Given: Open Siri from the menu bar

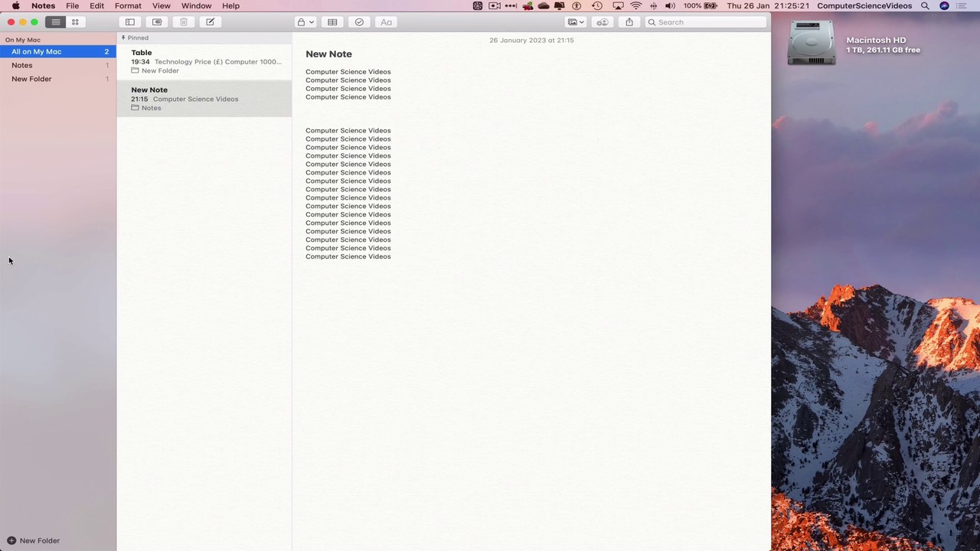Looking at the screenshot, I should point(944,5).
